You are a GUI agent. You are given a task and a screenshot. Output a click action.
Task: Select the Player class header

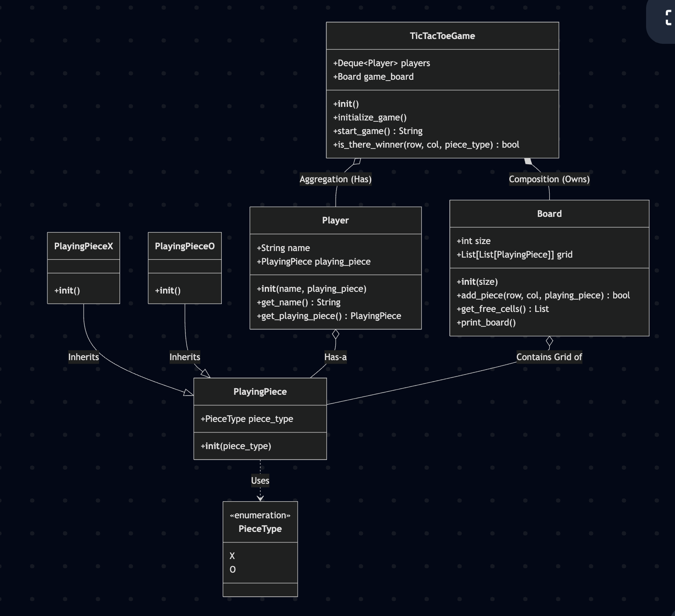[x=335, y=220]
